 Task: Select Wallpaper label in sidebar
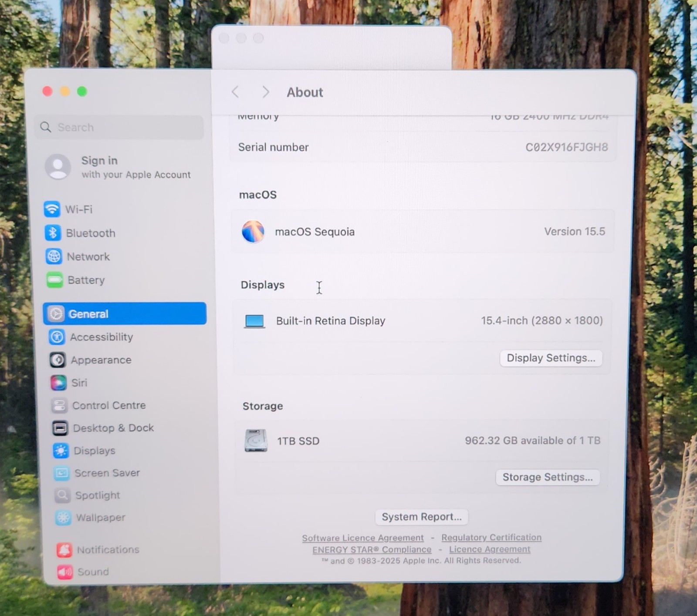pos(101,518)
